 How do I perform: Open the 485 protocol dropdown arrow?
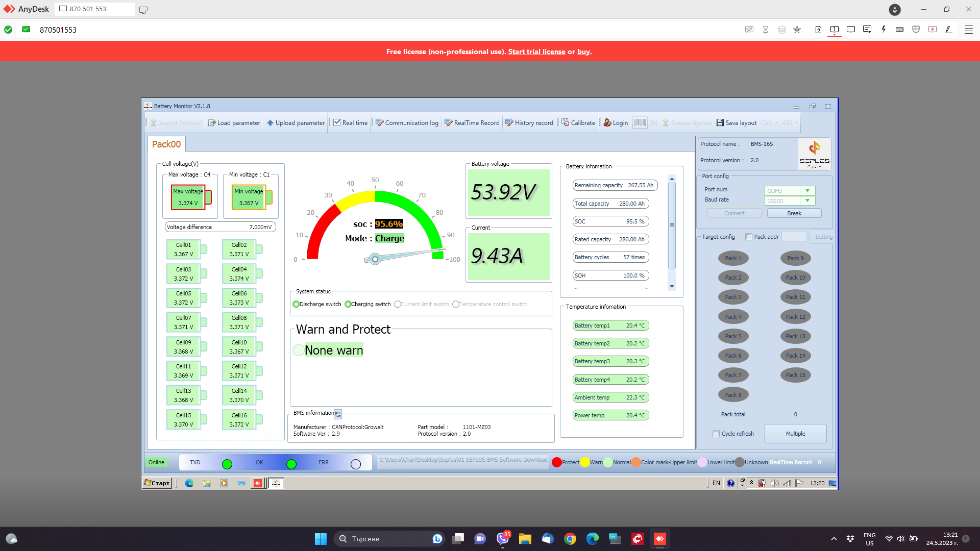coord(796,123)
